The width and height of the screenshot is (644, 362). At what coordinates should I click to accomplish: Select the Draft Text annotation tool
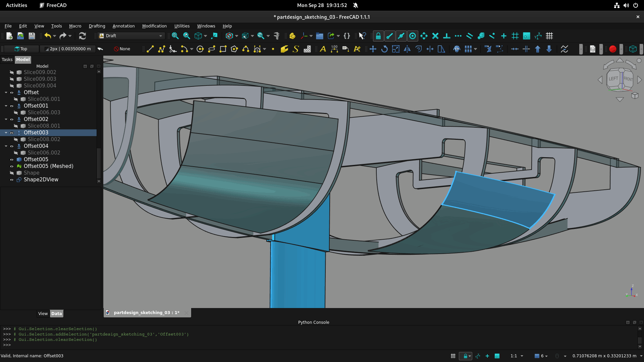pyautogui.click(x=323, y=49)
